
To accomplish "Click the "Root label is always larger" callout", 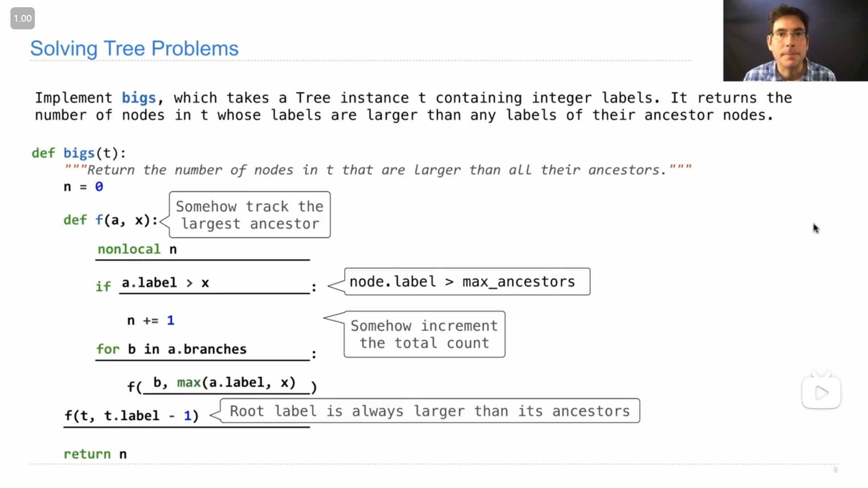I will point(429,411).
